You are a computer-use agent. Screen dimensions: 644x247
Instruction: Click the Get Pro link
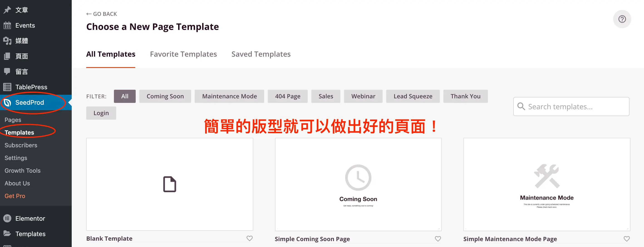pos(15,196)
